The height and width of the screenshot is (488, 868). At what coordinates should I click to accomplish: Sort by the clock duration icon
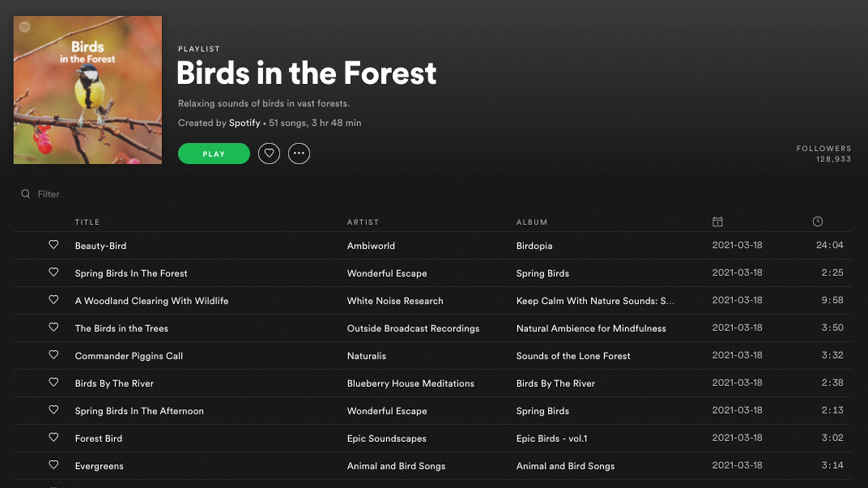coord(817,222)
